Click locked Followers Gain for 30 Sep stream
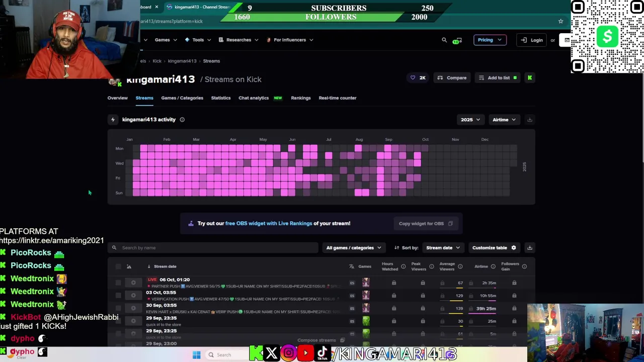 tap(514, 309)
